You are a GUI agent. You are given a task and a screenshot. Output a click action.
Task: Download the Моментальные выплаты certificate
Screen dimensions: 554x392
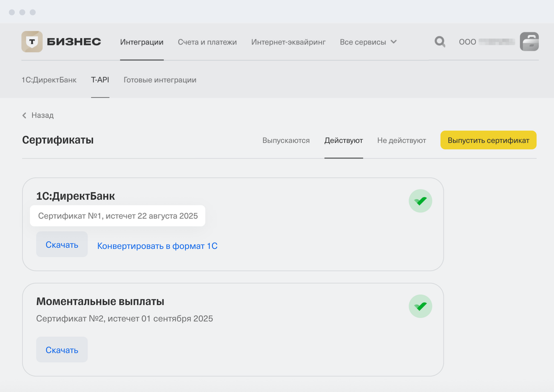coord(62,350)
